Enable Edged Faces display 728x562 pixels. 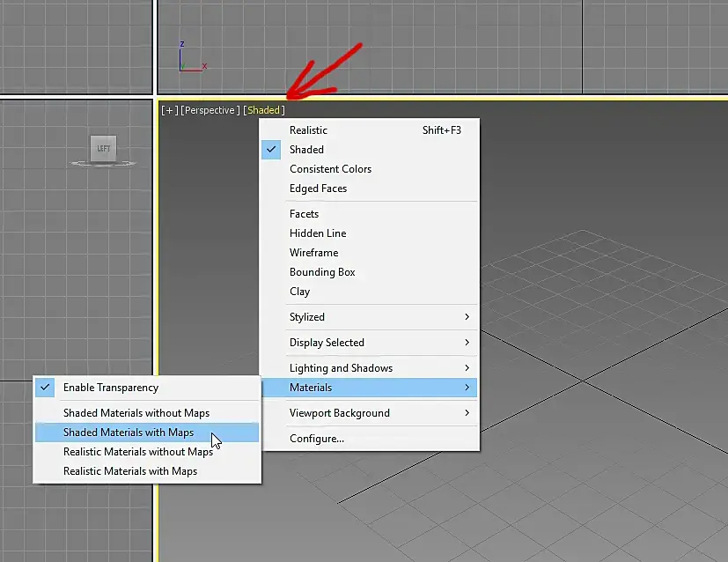coord(370,189)
